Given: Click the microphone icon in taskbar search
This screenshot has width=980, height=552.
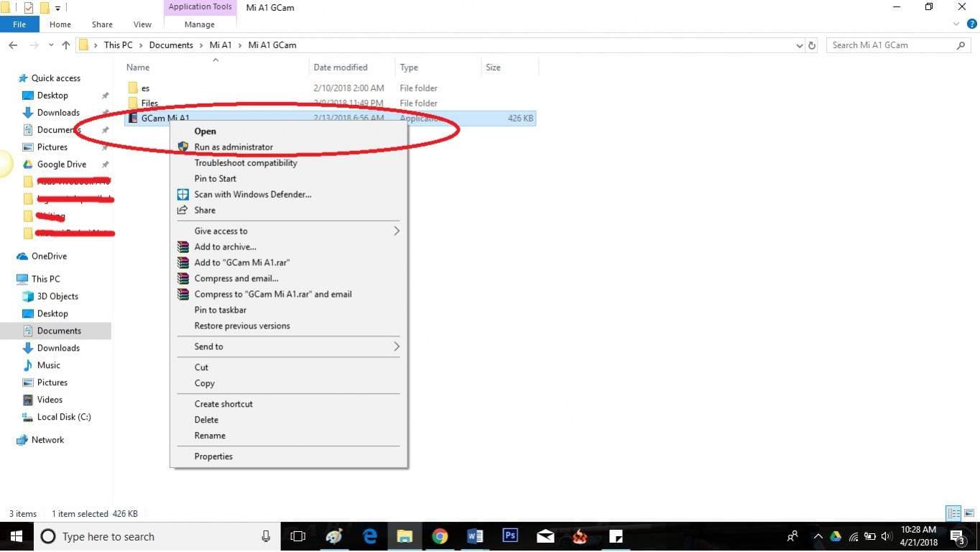Looking at the screenshot, I should tap(266, 536).
